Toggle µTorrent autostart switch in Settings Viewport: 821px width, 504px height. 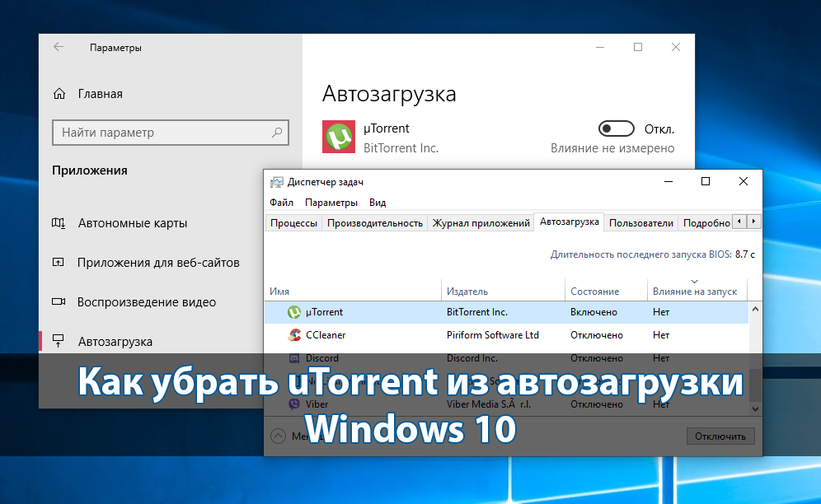pos(617,128)
